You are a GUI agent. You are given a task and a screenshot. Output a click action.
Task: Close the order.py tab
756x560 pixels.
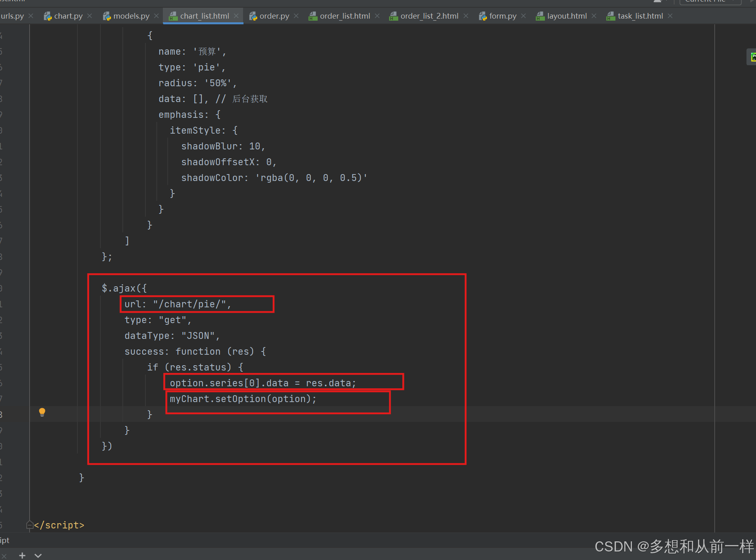(296, 16)
